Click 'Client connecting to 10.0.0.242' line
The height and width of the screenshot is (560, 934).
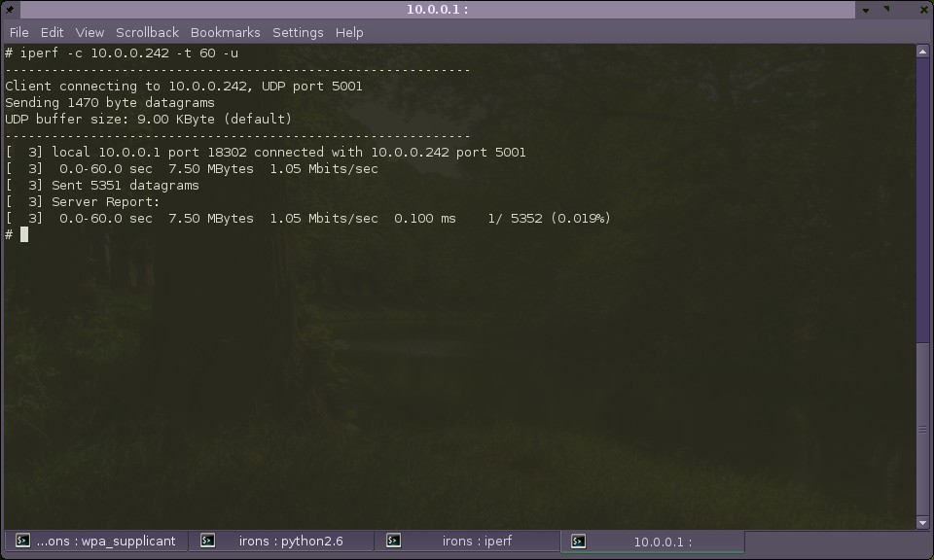pos(184,87)
